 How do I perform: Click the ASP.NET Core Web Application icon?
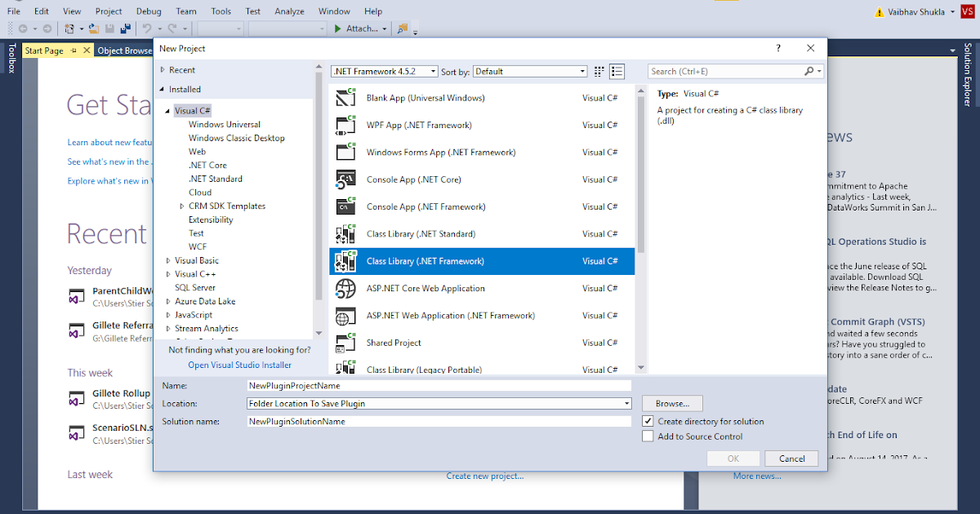(345, 288)
